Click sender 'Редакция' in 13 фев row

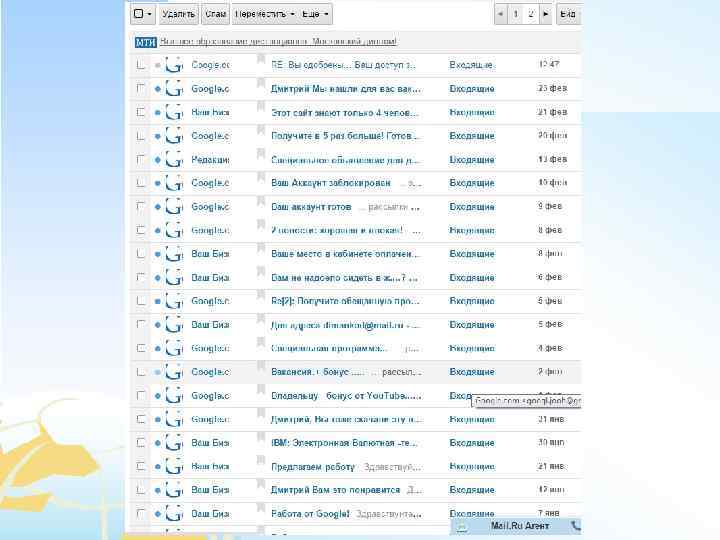[210, 159]
